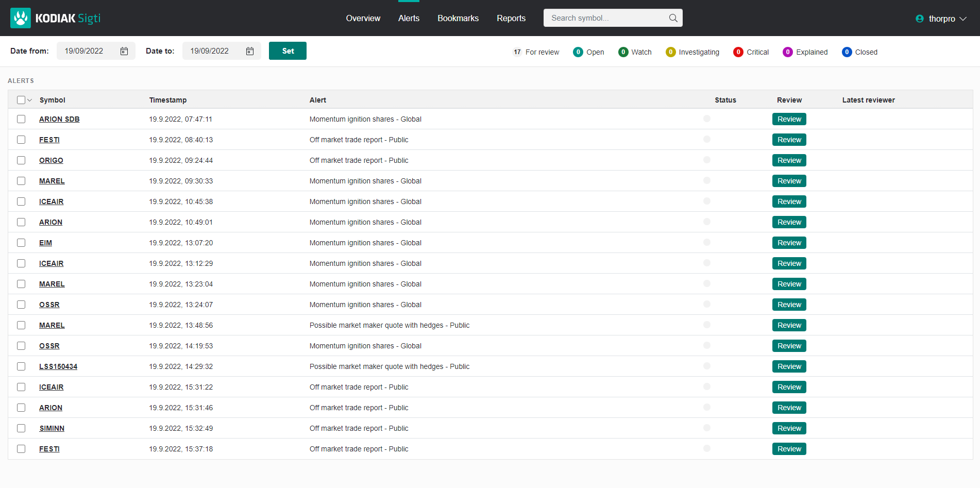980x488 pixels.
Task: Click the thorpro user avatar icon
Action: [x=920, y=19]
